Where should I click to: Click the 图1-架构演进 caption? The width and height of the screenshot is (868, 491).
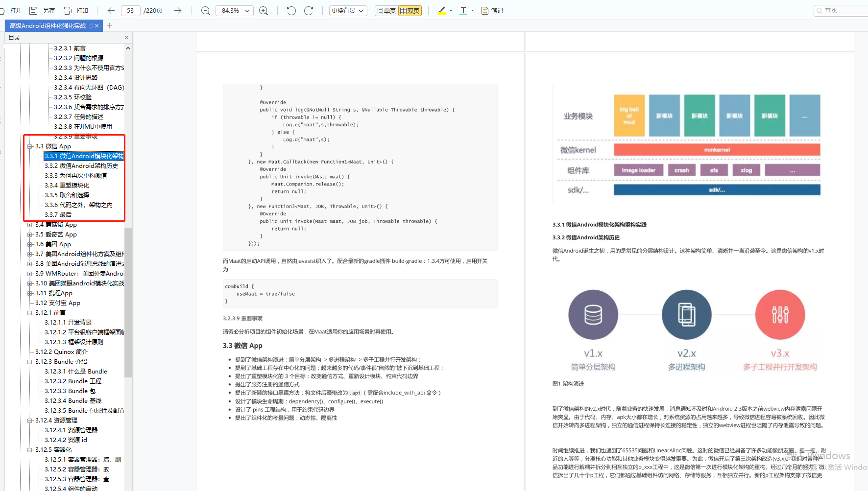[568, 384]
